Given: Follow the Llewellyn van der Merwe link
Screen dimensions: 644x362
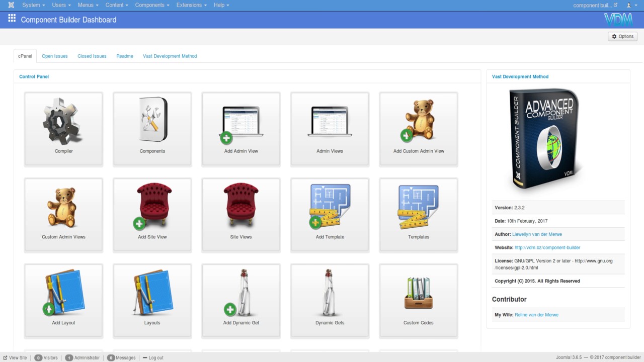Looking at the screenshot, I should (x=537, y=234).
